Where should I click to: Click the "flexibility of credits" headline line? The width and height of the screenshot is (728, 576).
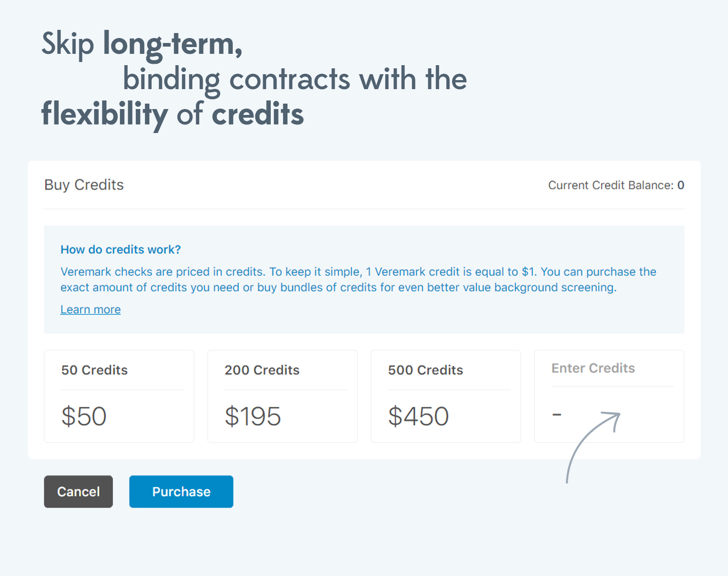[172, 114]
